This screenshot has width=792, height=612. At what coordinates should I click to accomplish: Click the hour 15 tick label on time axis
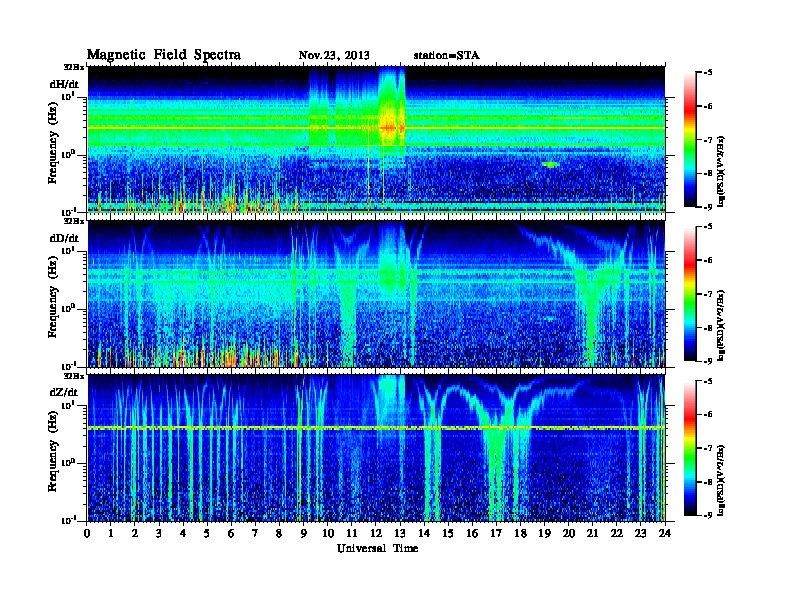448,534
